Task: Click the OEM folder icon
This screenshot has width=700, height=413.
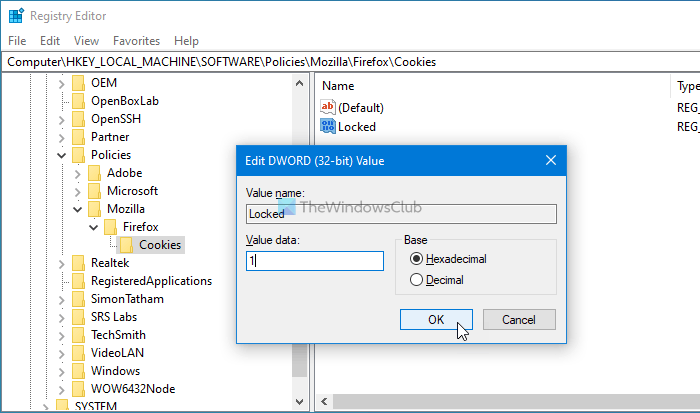Action: (78, 83)
